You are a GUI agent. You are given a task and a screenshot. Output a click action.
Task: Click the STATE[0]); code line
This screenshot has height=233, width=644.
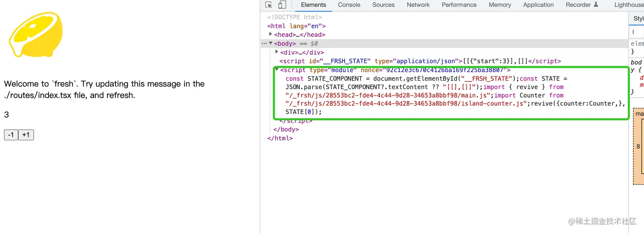pyautogui.click(x=304, y=112)
